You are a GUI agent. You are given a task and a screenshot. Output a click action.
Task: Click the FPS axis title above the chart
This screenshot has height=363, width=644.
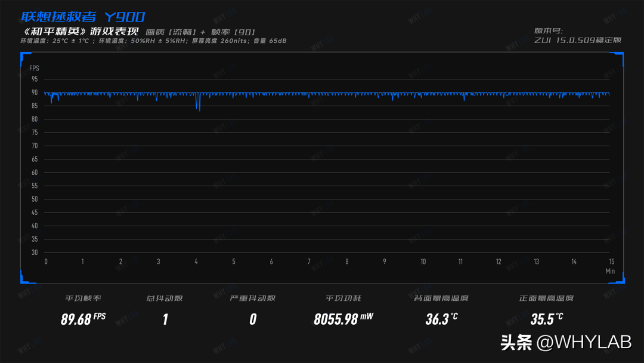click(x=34, y=68)
